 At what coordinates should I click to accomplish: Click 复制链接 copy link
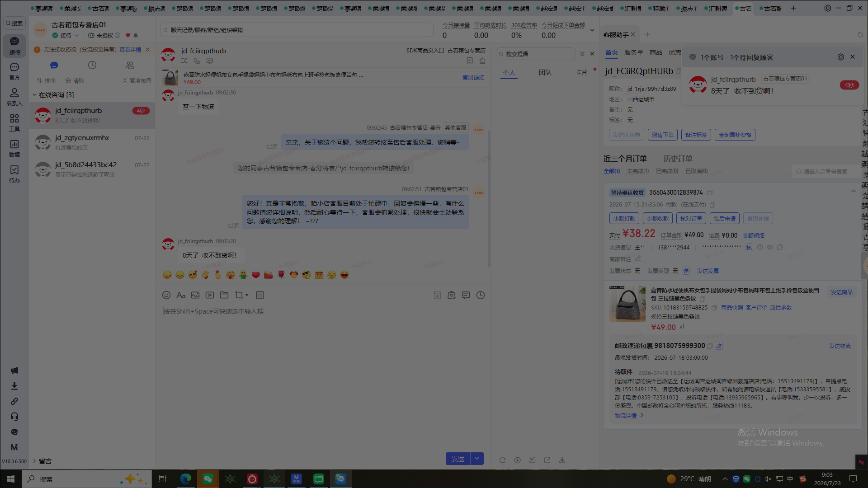tap(473, 78)
